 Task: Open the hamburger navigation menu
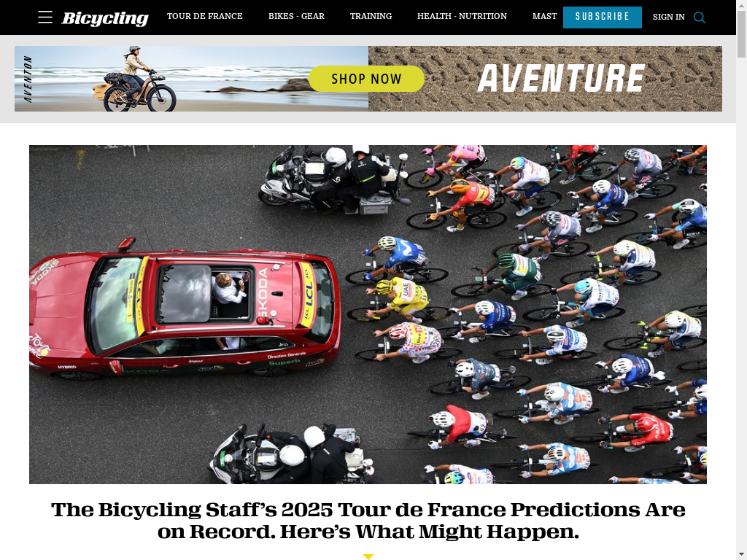tap(44, 17)
